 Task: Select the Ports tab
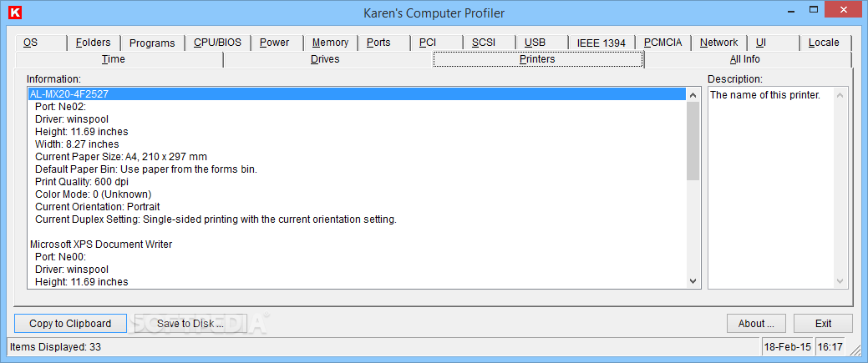[x=383, y=43]
